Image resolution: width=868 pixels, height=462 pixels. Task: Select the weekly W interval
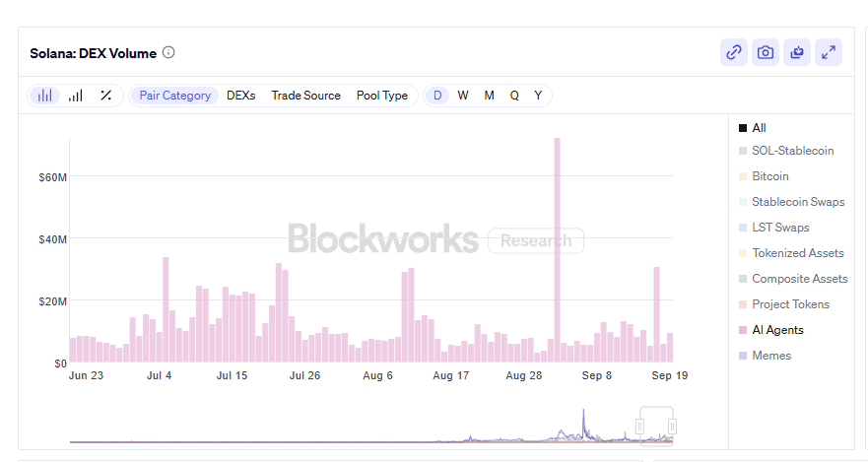[x=463, y=96]
